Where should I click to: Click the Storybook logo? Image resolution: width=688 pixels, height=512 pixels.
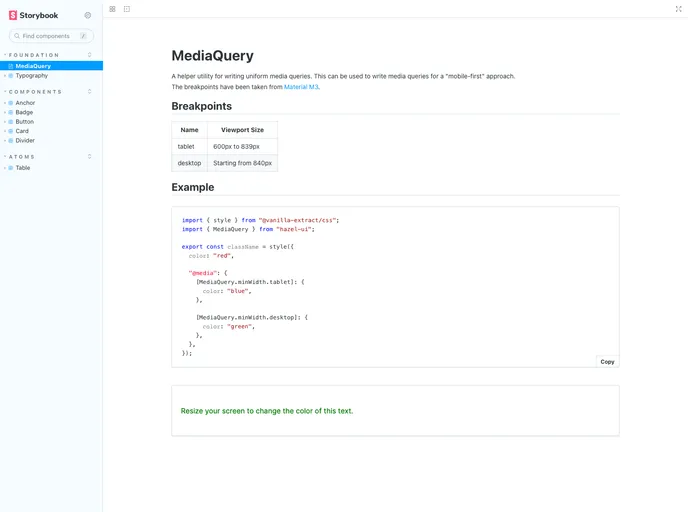[x=33, y=15]
